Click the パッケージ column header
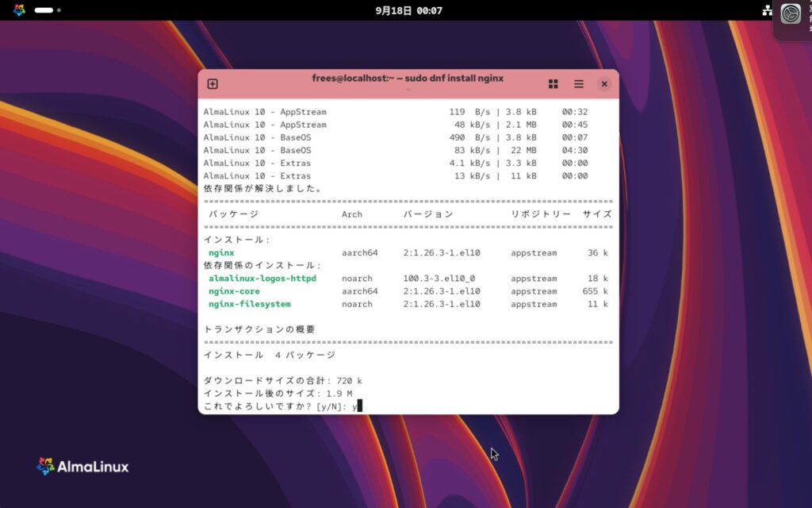Image resolution: width=812 pixels, height=508 pixels. coord(233,214)
